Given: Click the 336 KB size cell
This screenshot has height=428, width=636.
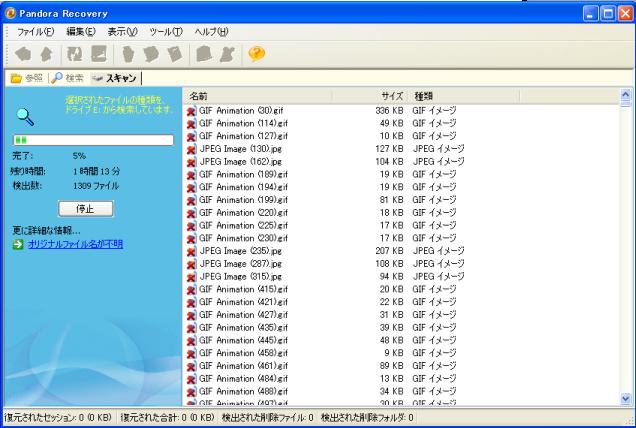Looking at the screenshot, I should tap(389, 111).
